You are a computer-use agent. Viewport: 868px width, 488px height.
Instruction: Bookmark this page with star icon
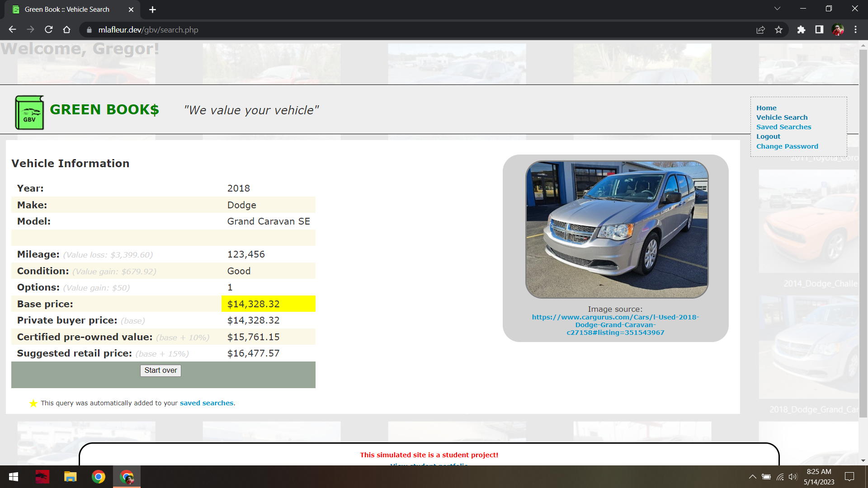pyautogui.click(x=778, y=30)
